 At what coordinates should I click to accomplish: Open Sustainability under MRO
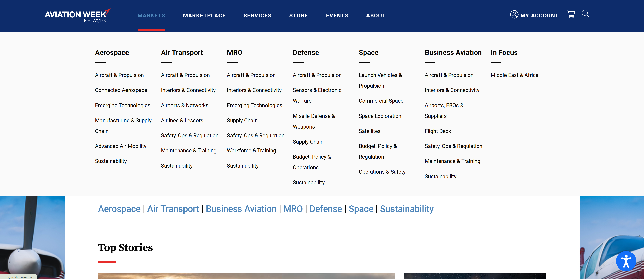coord(243,166)
